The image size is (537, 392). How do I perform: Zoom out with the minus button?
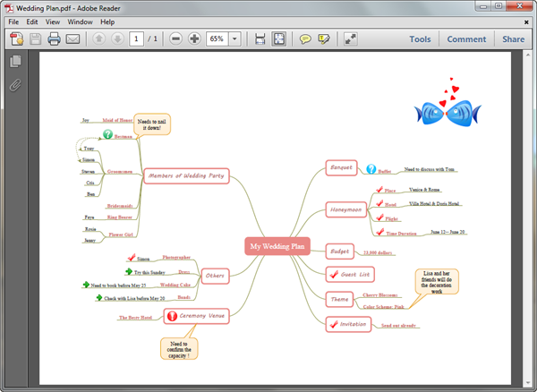click(175, 38)
